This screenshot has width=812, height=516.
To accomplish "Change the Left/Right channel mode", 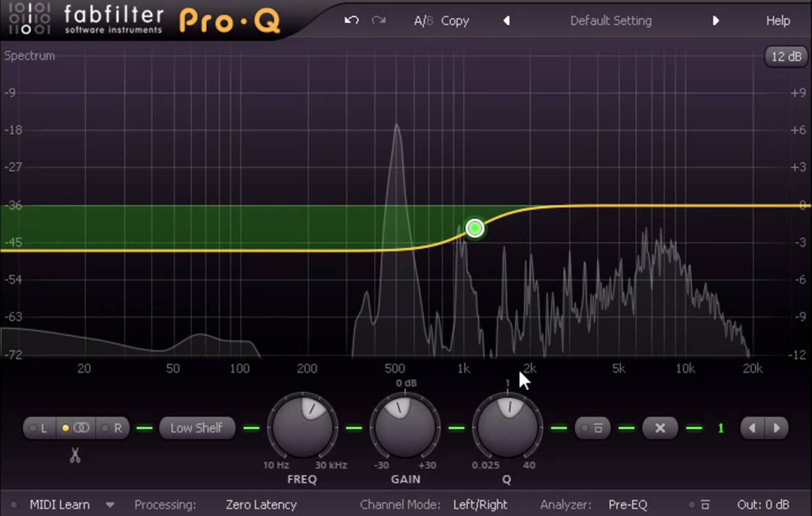I will [x=480, y=505].
